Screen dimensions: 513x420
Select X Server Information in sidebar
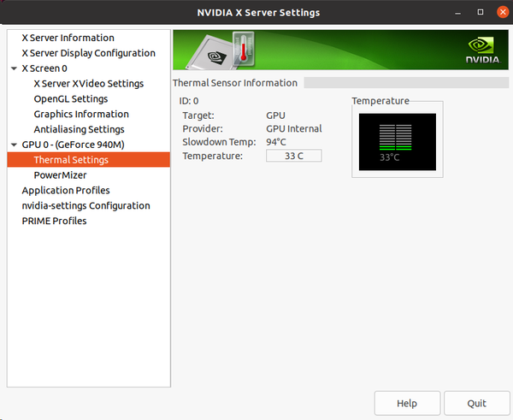(x=68, y=38)
